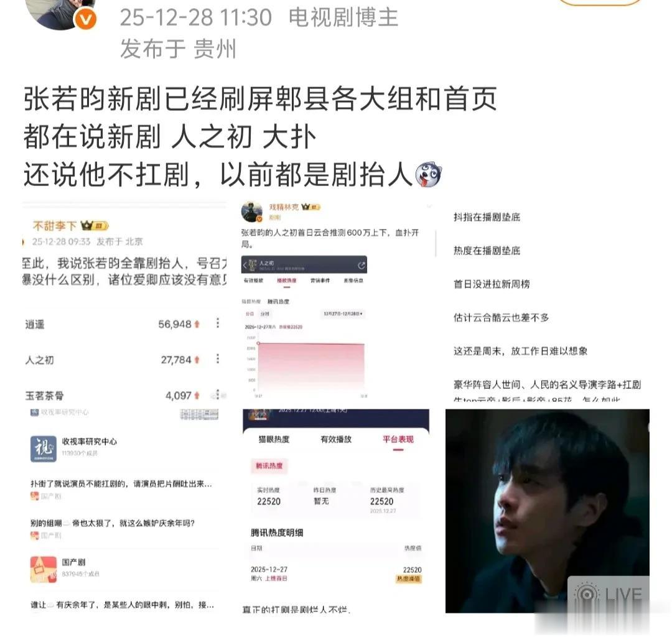Open the 不甜李下 username link
Screen dimensions: 672x642
(x=54, y=226)
